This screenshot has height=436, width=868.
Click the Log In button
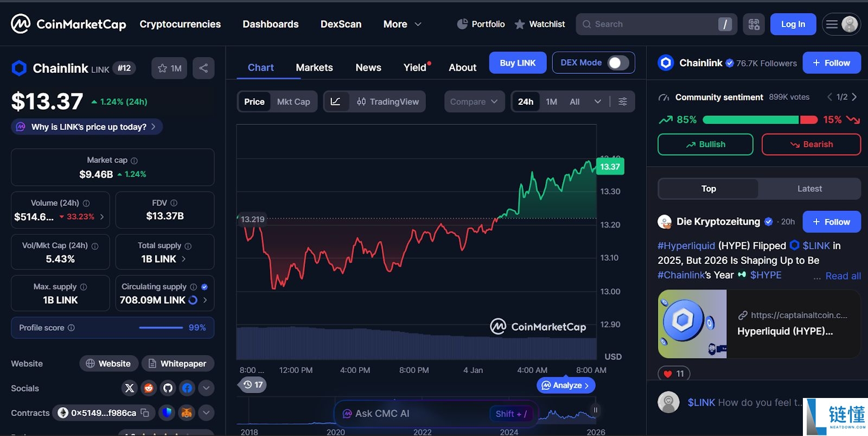(x=793, y=24)
